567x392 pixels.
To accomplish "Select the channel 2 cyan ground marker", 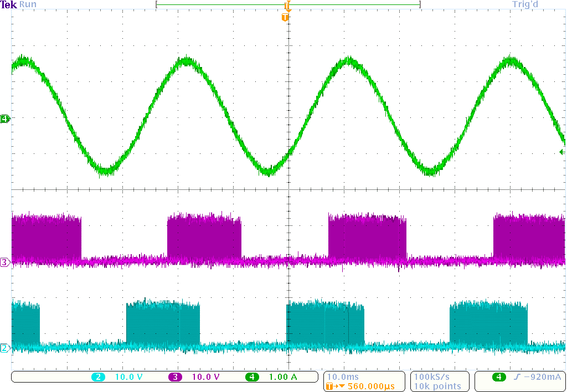I will [5, 348].
